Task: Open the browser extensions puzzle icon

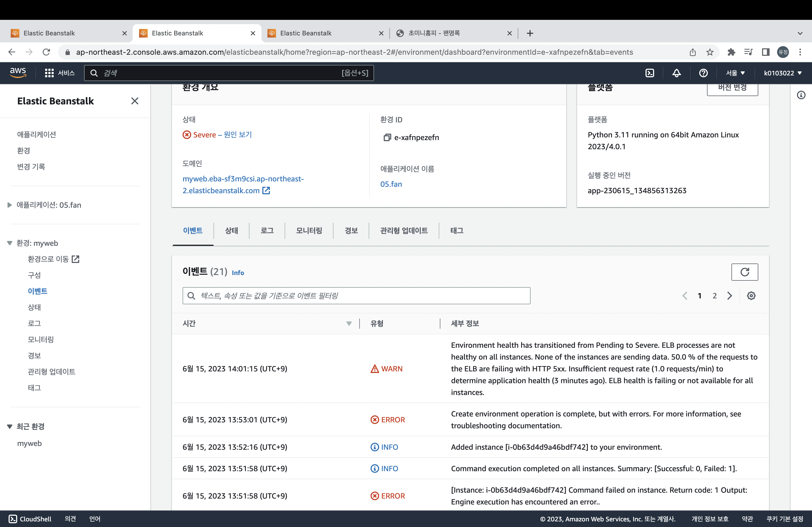Action: [x=731, y=52]
